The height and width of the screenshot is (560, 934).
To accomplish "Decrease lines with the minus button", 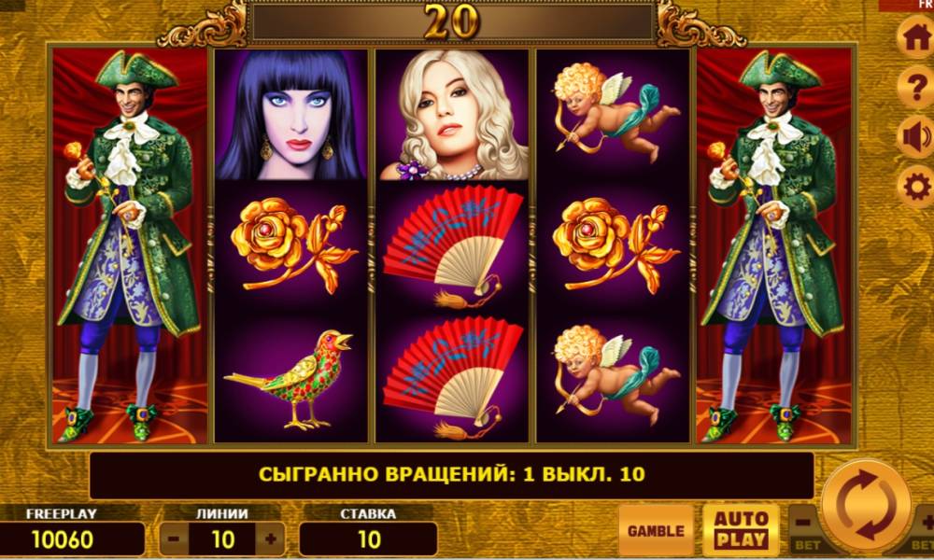I will pyautogui.click(x=174, y=539).
